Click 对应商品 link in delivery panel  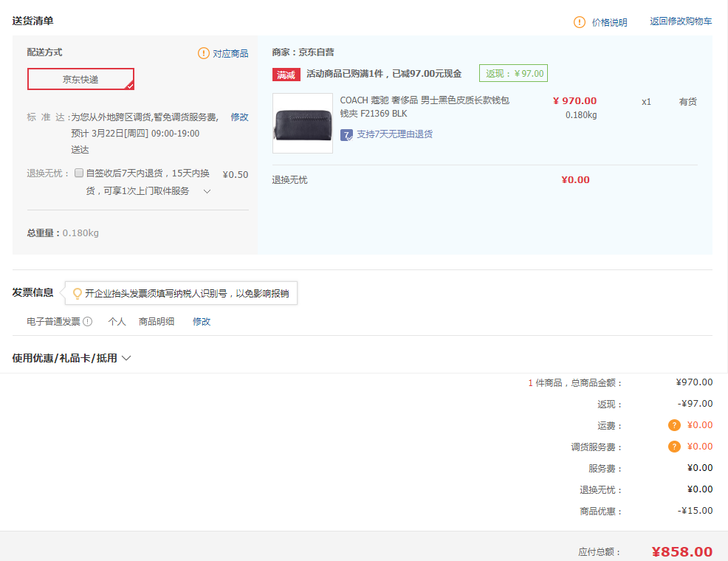(x=230, y=53)
